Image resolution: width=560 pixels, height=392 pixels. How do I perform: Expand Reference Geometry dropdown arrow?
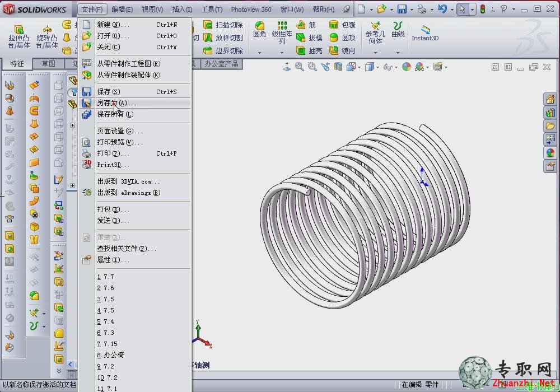pyautogui.click(x=375, y=53)
